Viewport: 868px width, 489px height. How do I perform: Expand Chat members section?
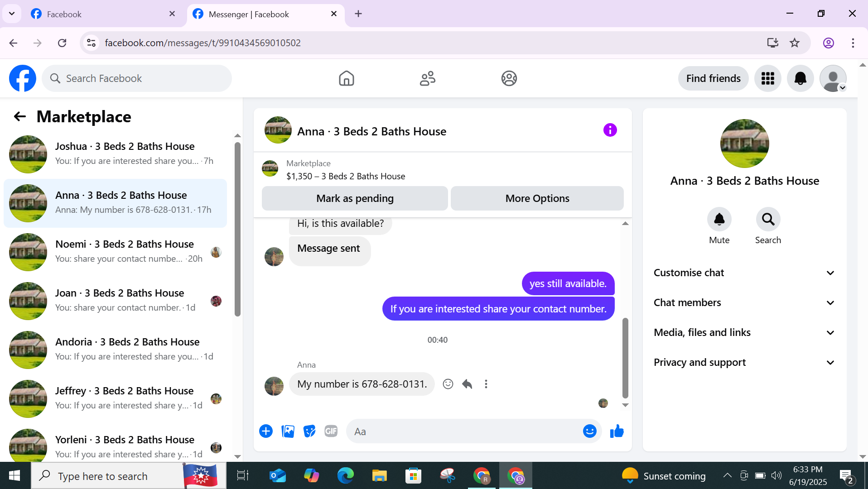744,302
